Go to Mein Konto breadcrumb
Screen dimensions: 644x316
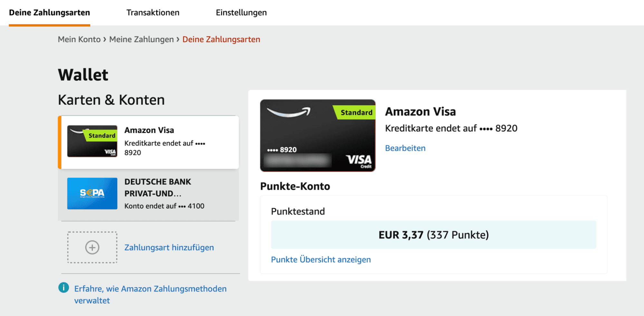[x=79, y=39]
